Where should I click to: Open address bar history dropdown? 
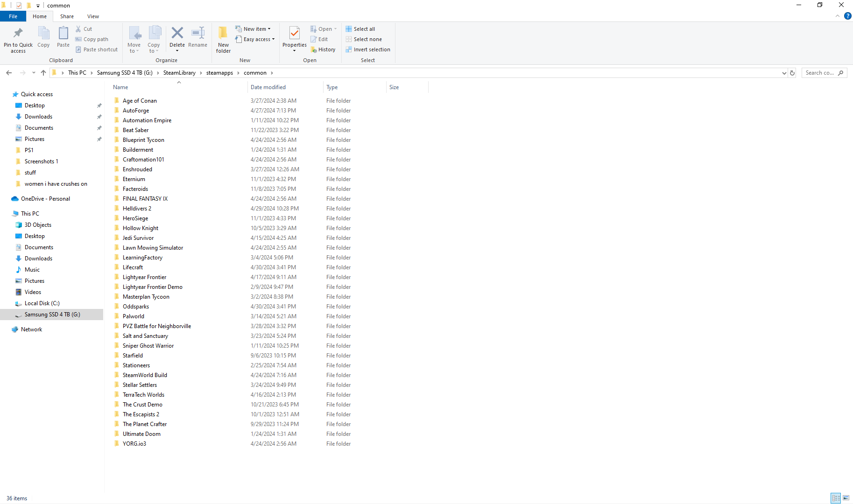(784, 73)
